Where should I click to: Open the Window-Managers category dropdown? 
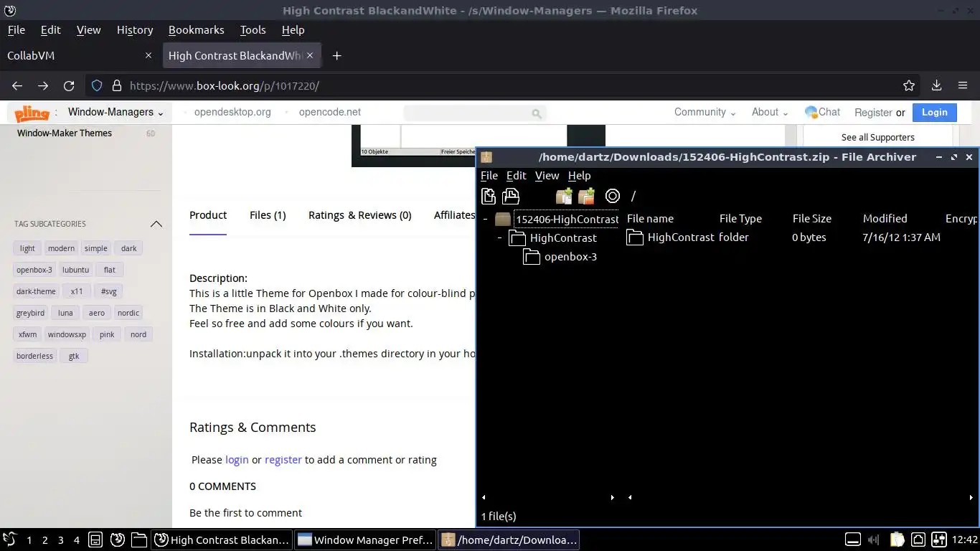coord(116,112)
